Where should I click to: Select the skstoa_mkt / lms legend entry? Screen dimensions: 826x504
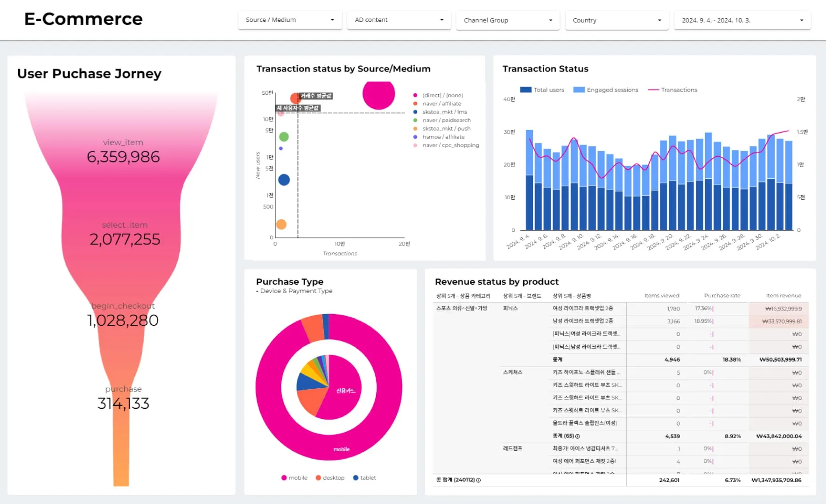(440, 112)
